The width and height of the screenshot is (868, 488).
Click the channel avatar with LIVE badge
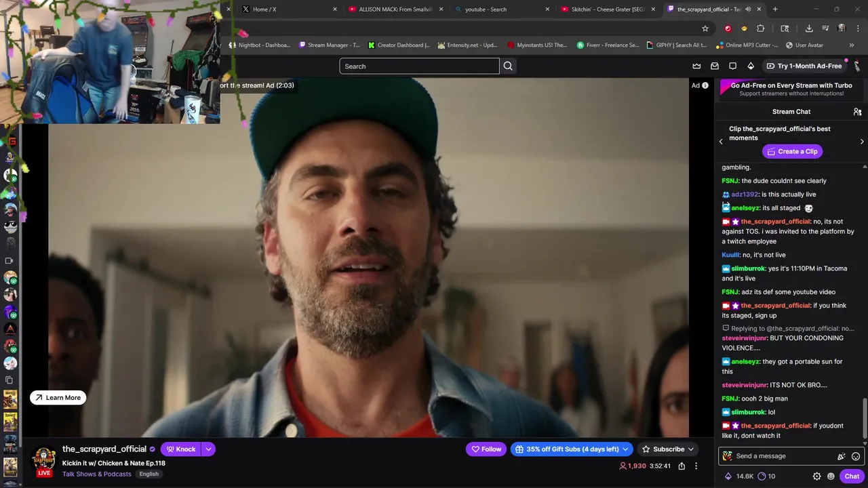(45, 461)
